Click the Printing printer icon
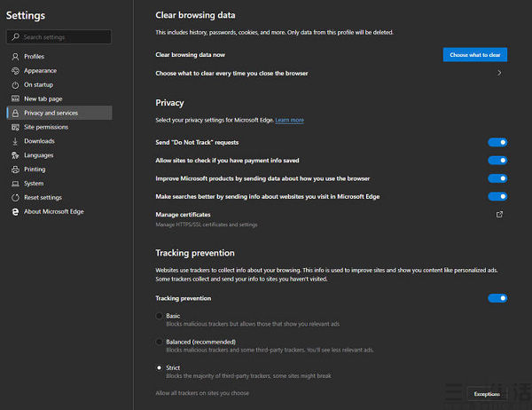Image resolution: width=532 pixels, height=410 pixels. 15,170
